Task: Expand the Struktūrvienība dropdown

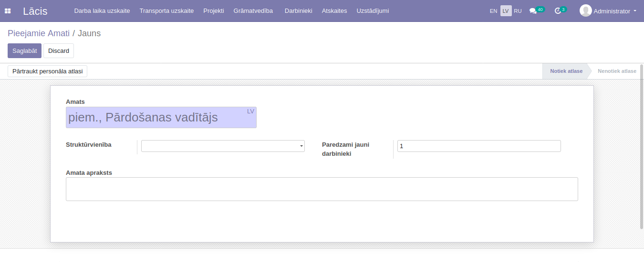Action: (301, 146)
